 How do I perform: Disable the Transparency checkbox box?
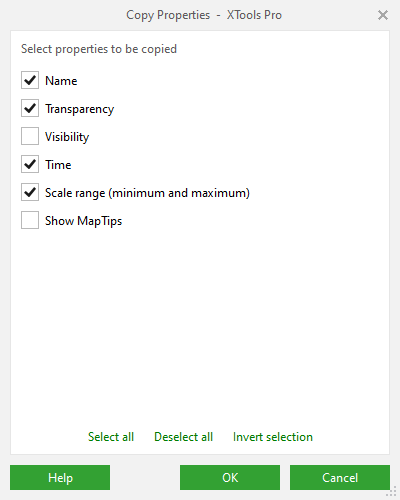point(30,108)
